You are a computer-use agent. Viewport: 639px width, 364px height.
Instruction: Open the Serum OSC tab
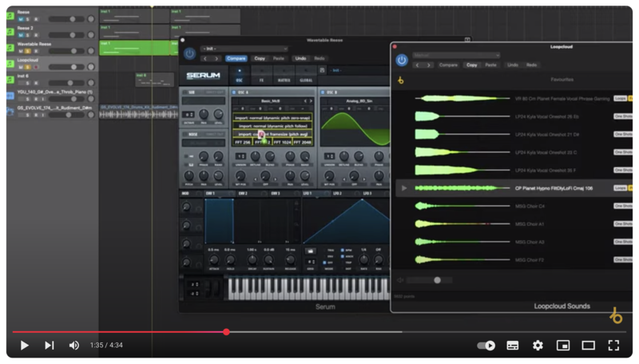pyautogui.click(x=239, y=76)
